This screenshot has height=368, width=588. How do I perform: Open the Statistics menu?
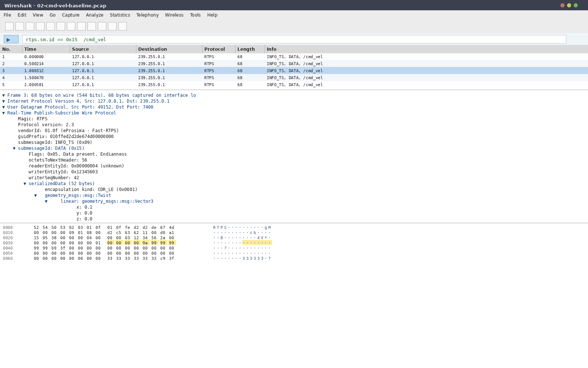tap(120, 15)
